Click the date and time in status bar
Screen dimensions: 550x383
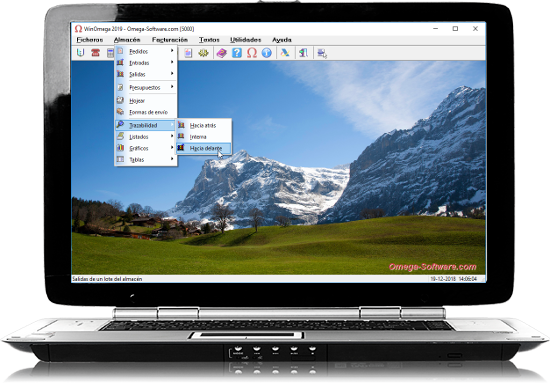point(454,279)
